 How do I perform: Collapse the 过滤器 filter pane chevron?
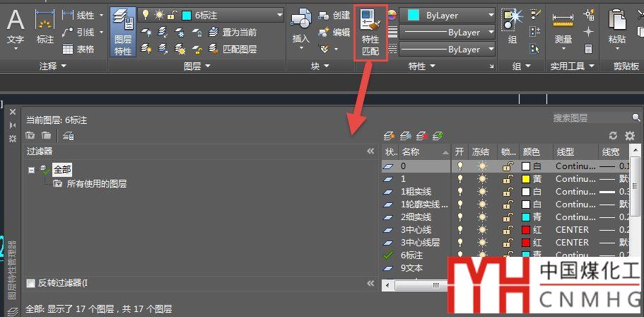pyautogui.click(x=370, y=151)
